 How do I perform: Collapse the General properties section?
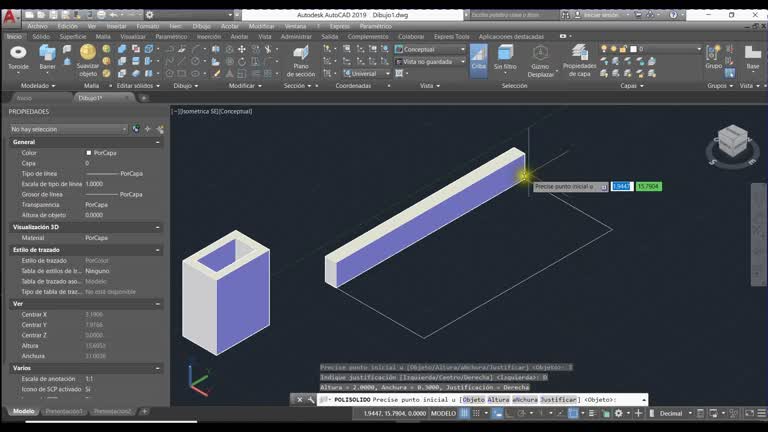(158, 142)
